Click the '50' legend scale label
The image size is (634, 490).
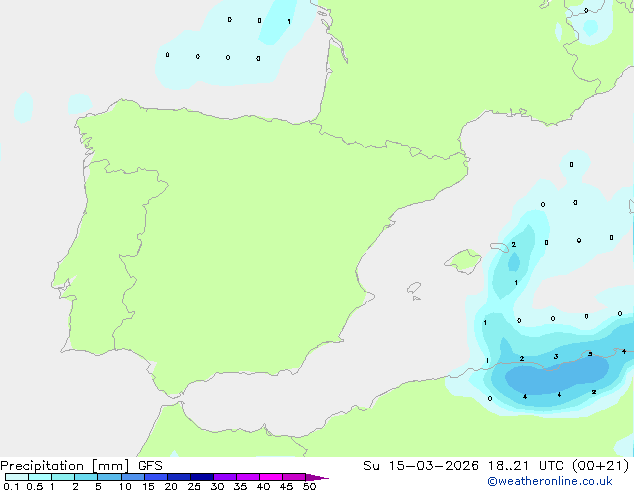pyautogui.click(x=309, y=486)
